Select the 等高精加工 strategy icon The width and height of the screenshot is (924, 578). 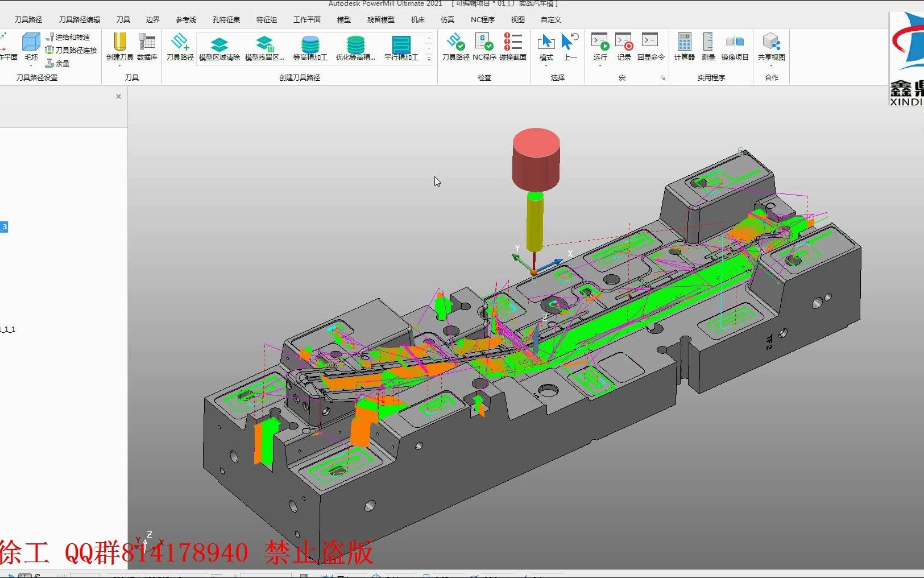[310, 48]
